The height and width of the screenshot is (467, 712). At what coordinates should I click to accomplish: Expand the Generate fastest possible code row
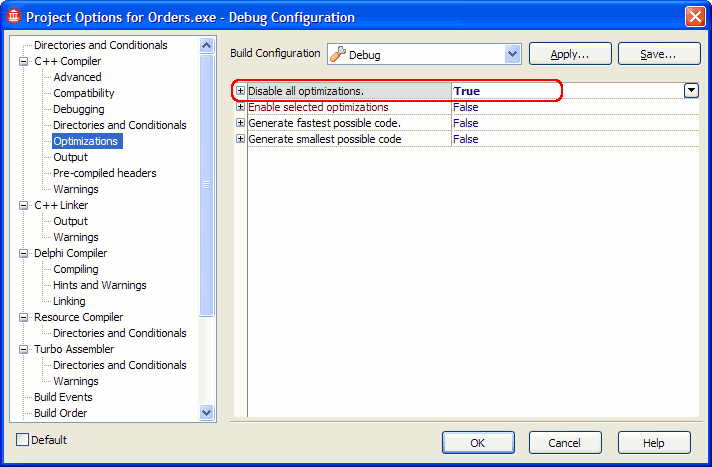(x=240, y=123)
